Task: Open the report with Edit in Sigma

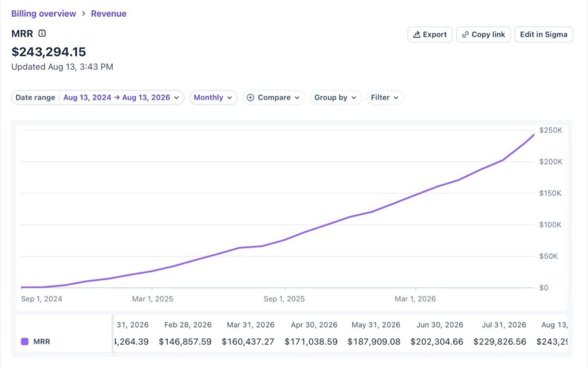Action: 543,34
